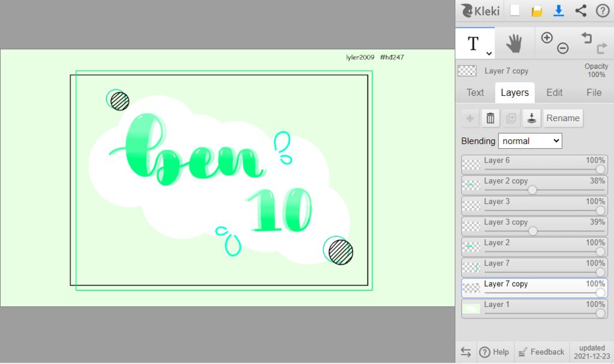Adjust the Layer 6 opacity slider
This screenshot has width=614, height=364.
pyautogui.click(x=544, y=169)
